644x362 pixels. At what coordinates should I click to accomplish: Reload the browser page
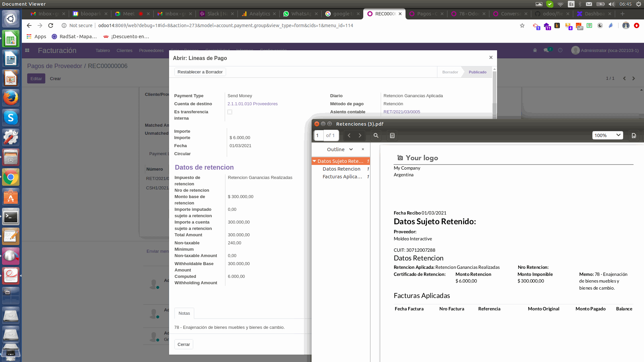pyautogui.click(x=51, y=25)
